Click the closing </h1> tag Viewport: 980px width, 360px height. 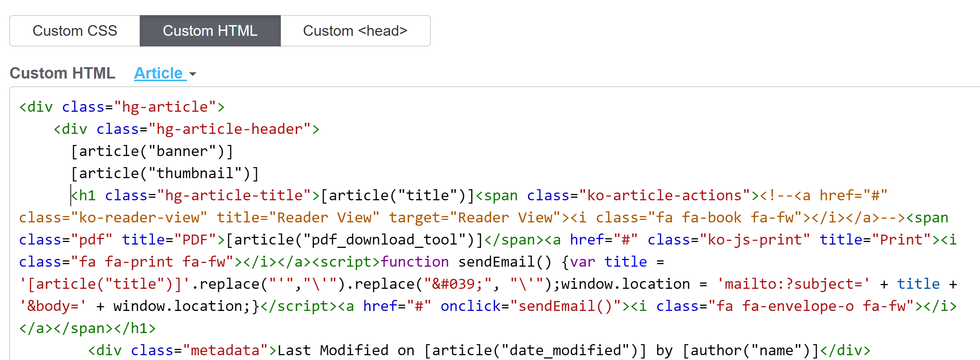[135, 328]
